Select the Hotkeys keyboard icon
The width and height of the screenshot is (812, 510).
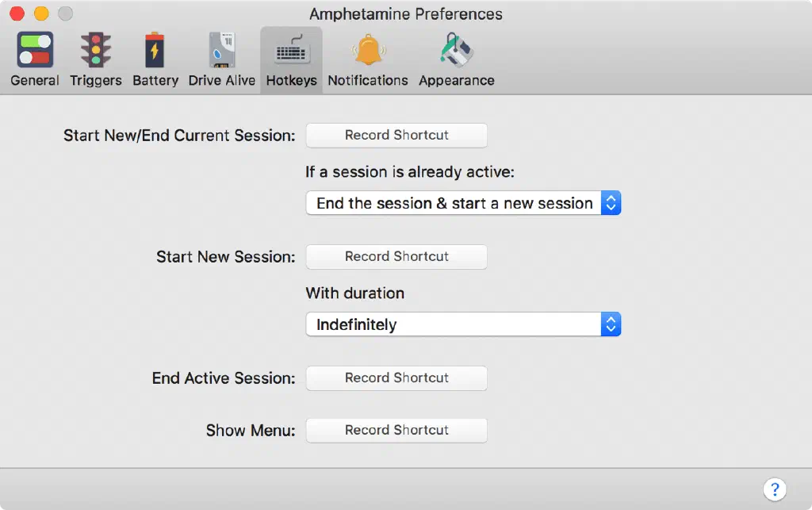tap(291, 50)
